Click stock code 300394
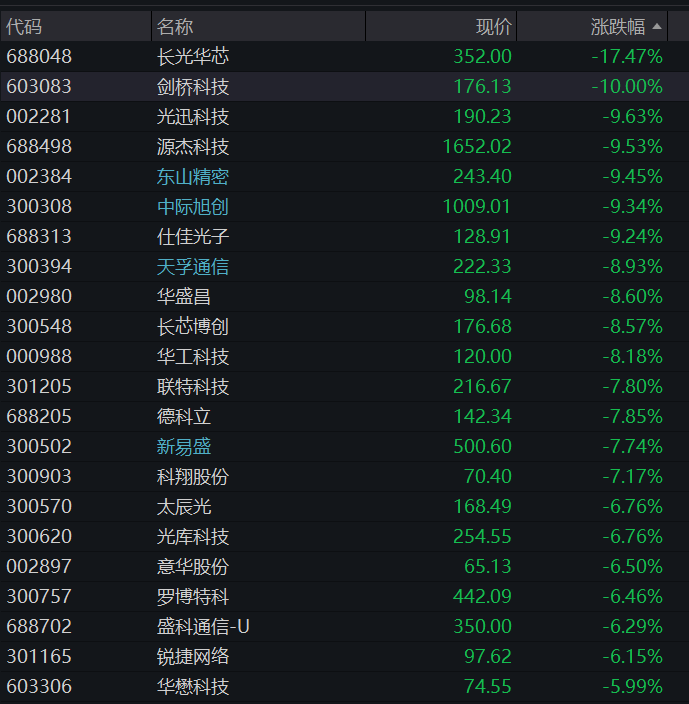Viewport: 689px width, 704px height. tap(39, 267)
